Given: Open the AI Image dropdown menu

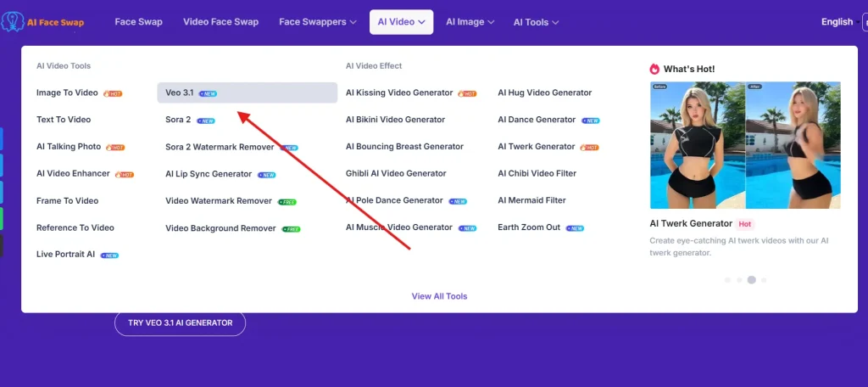Looking at the screenshot, I should (x=470, y=22).
